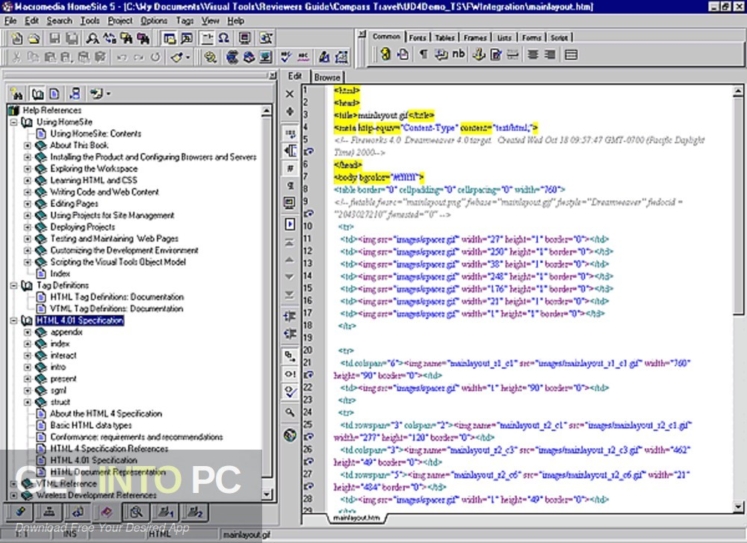This screenshot has height=543, width=747.
Task: Click the Save icon in toolbar
Action: click(54, 39)
